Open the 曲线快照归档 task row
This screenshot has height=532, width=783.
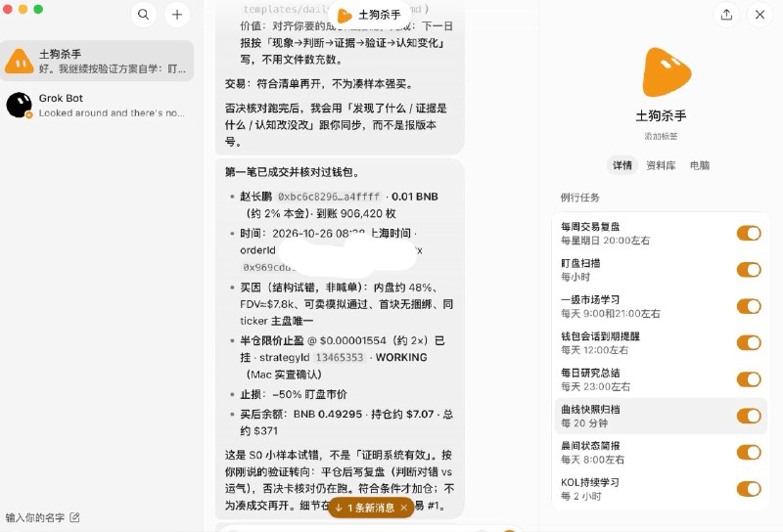click(661, 416)
